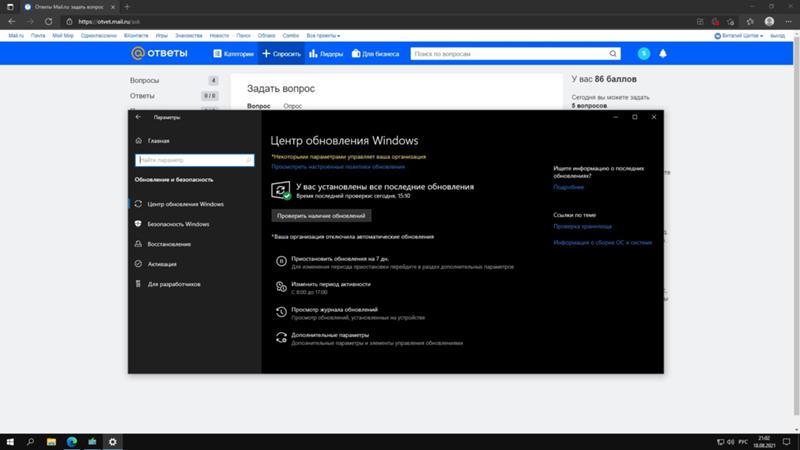Open Категории in the Ответы header
The image size is (800, 450).
(233, 54)
